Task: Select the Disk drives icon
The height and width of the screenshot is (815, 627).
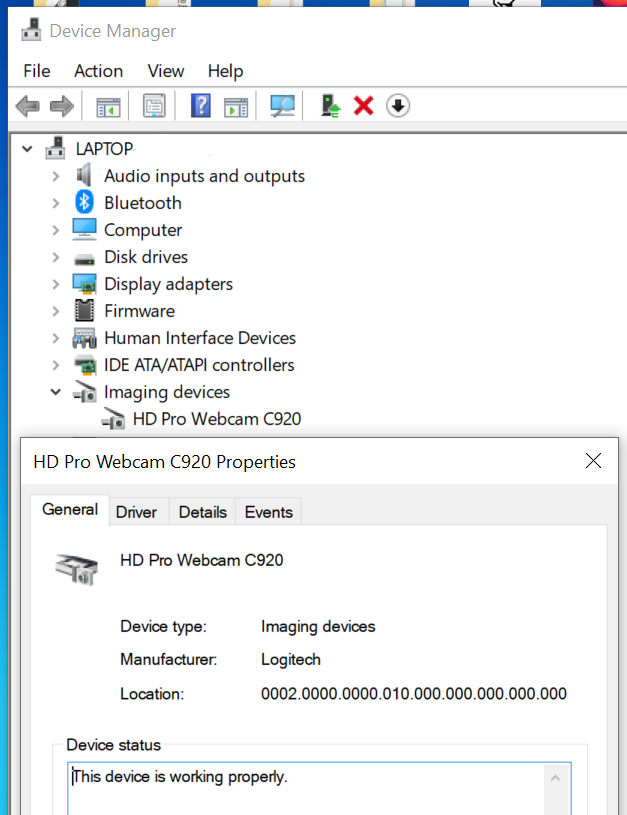Action: pos(84,259)
